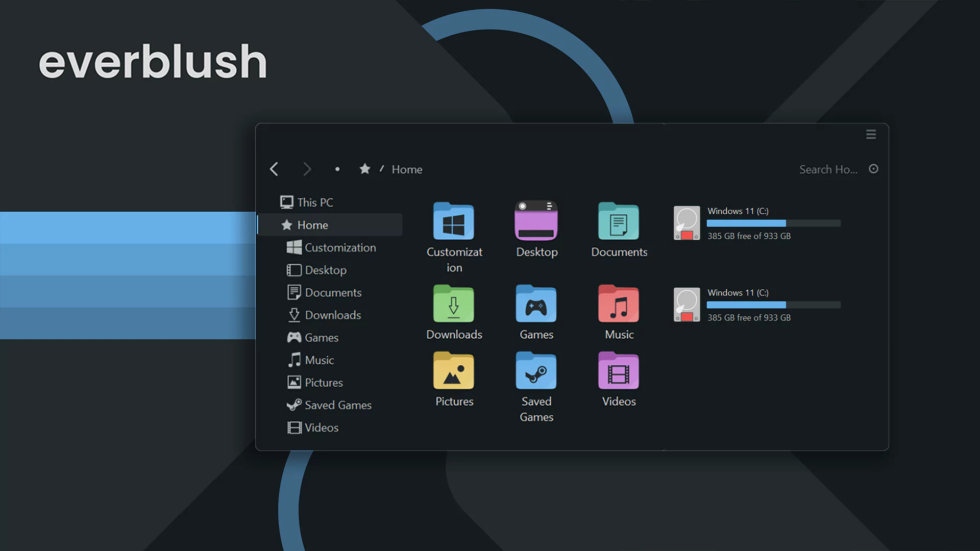
Task: Open the second Windows 11 (C:) drive
Action: pos(687,305)
